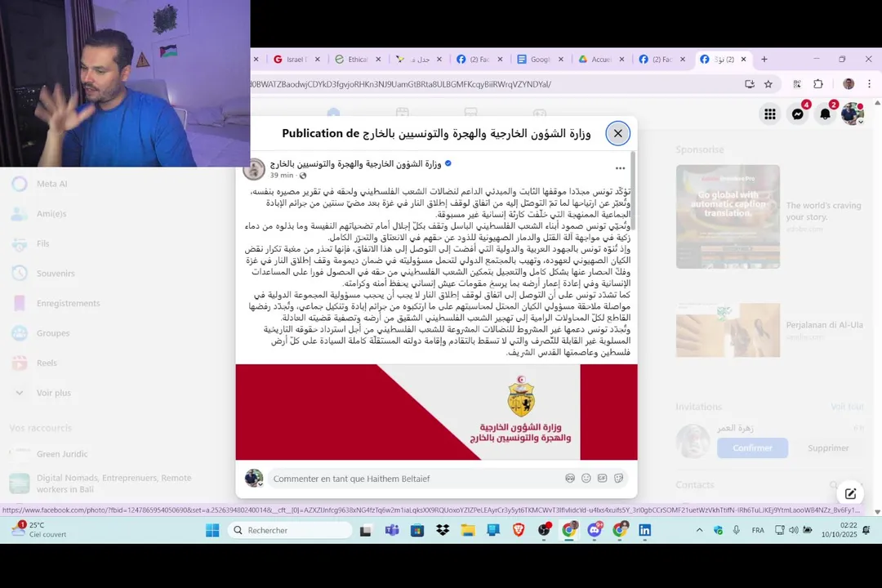Image resolution: width=882 pixels, height=588 pixels.
Task: Open Messenger with 4 unread messages
Action: (798, 114)
